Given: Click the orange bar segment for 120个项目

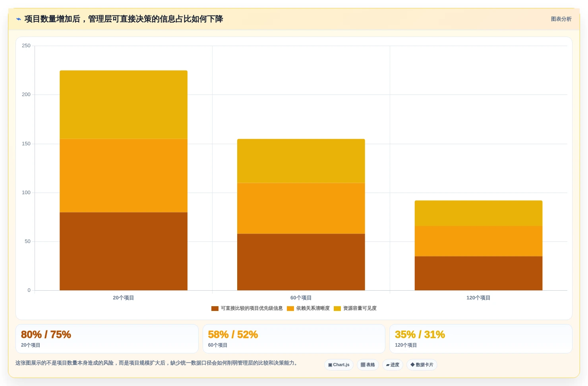Looking at the screenshot, I should coord(478,241).
